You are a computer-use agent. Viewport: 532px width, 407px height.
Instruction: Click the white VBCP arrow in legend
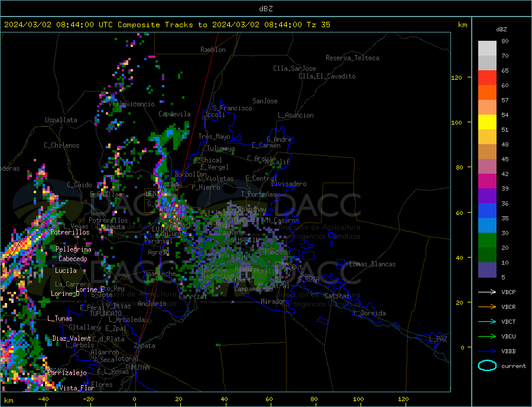coord(487,292)
